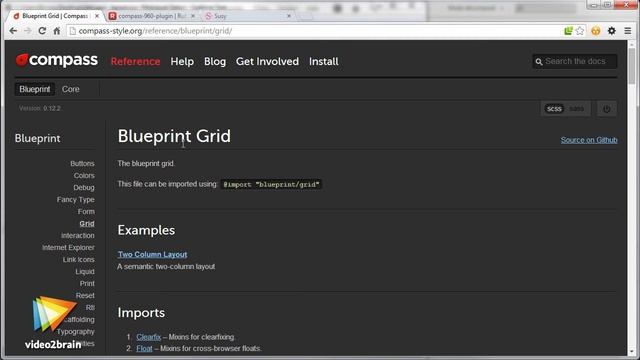Open Source on Github link
The height and width of the screenshot is (360, 640).
[589, 140]
